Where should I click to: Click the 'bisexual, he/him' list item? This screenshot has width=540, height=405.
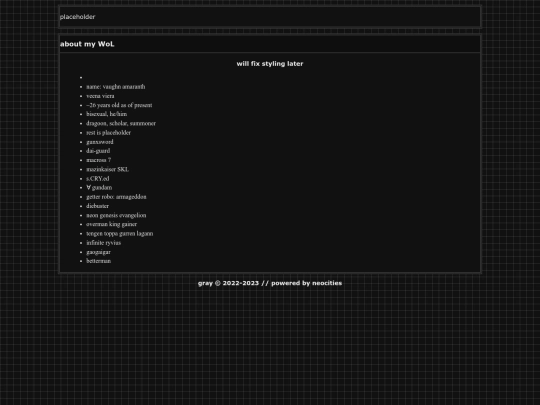106,114
